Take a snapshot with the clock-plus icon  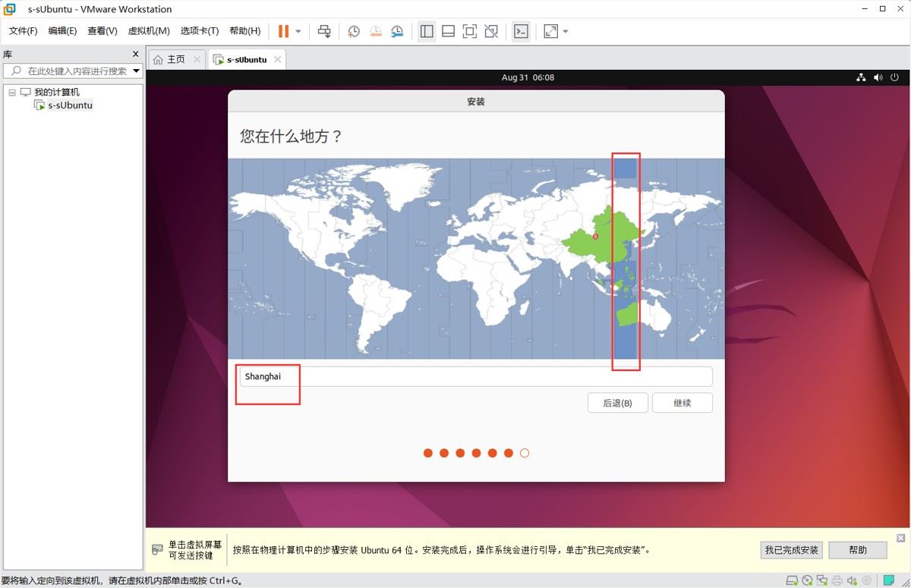(x=354, y=31)
